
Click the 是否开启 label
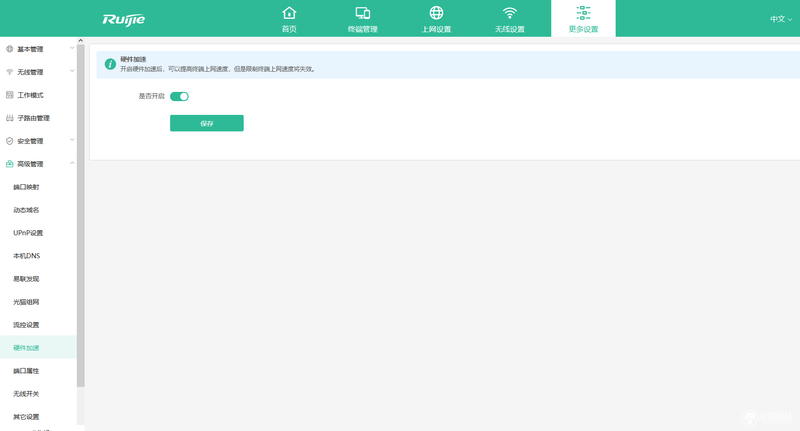152,96
